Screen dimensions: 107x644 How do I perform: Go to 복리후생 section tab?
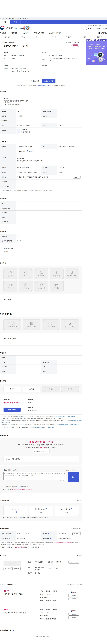pyautogui.click(x=53, y=37)
